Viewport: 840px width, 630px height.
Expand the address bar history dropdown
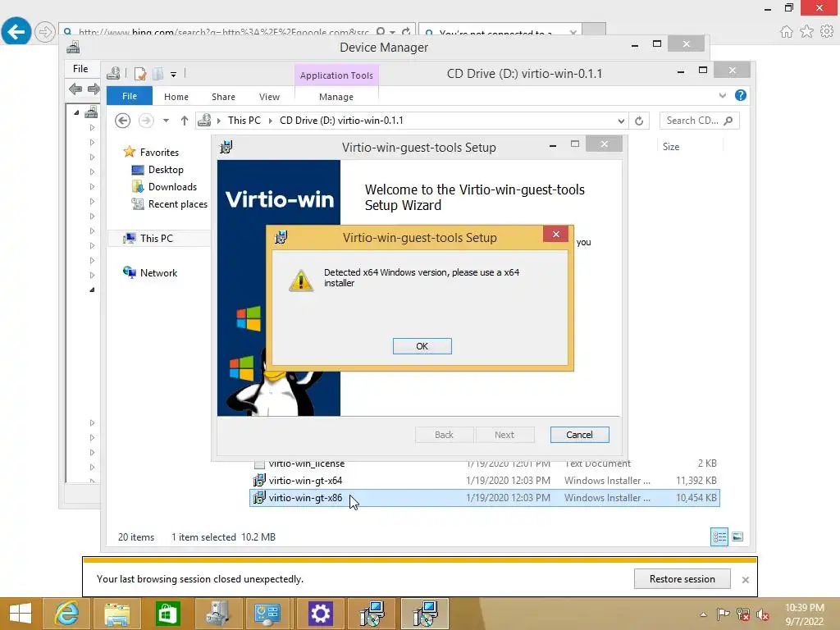pyautogui.click(x=621, y=121)
